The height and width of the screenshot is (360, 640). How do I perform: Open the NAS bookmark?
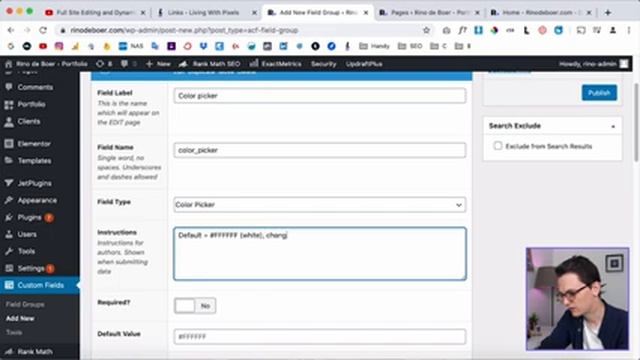(131, 46)
